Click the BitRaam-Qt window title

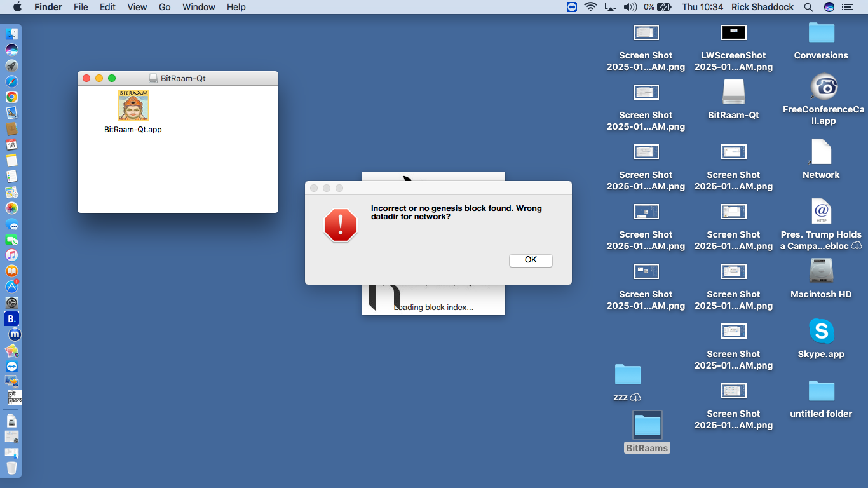point(183,78)
